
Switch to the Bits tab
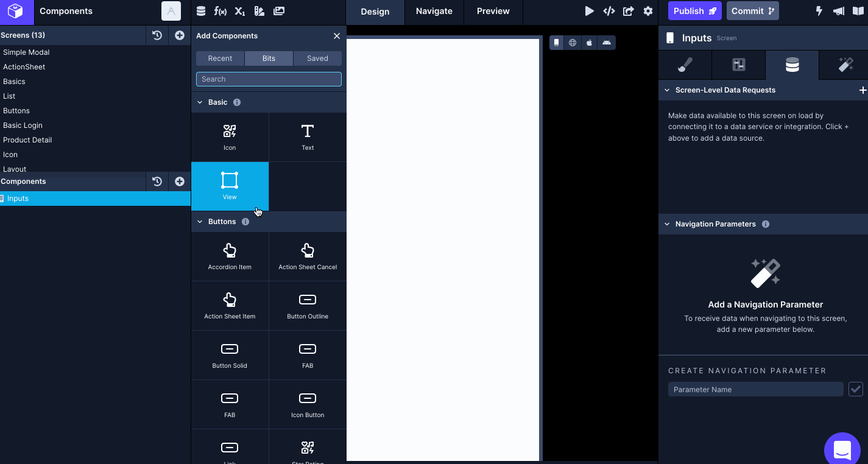(269, 58)
